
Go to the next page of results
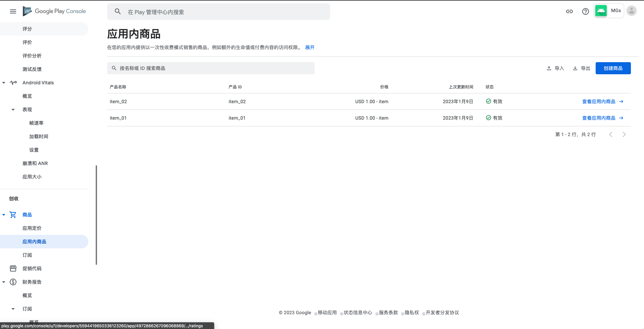[624, 134]
